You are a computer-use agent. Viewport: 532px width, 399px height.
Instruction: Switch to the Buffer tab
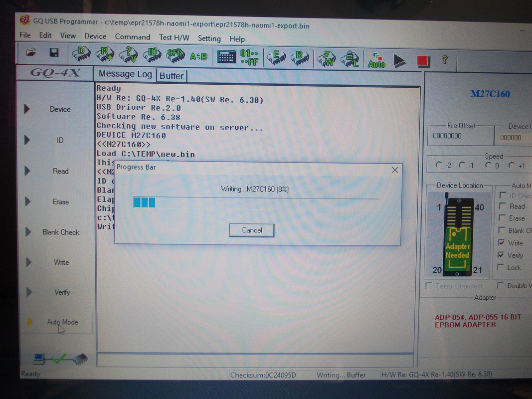[172, 76]
